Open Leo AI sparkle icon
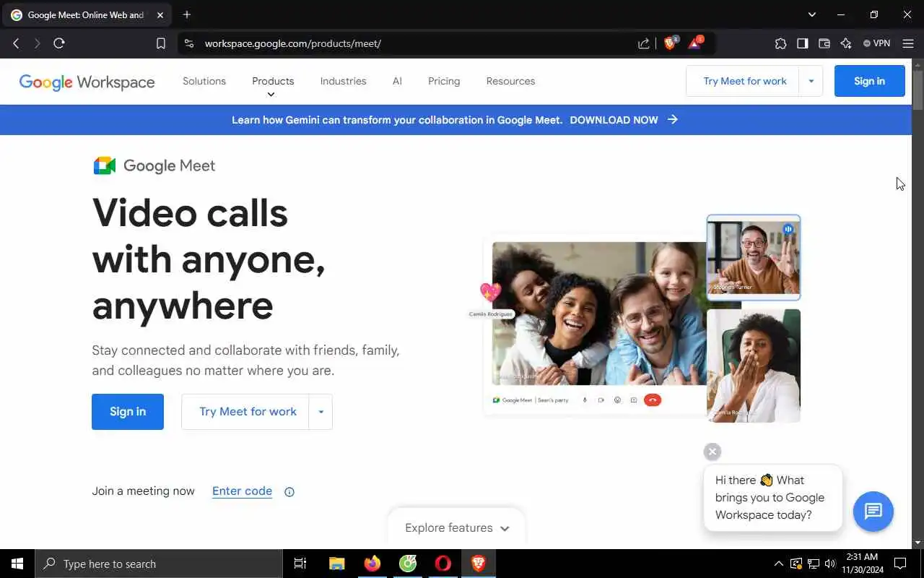 pos(846,43)
